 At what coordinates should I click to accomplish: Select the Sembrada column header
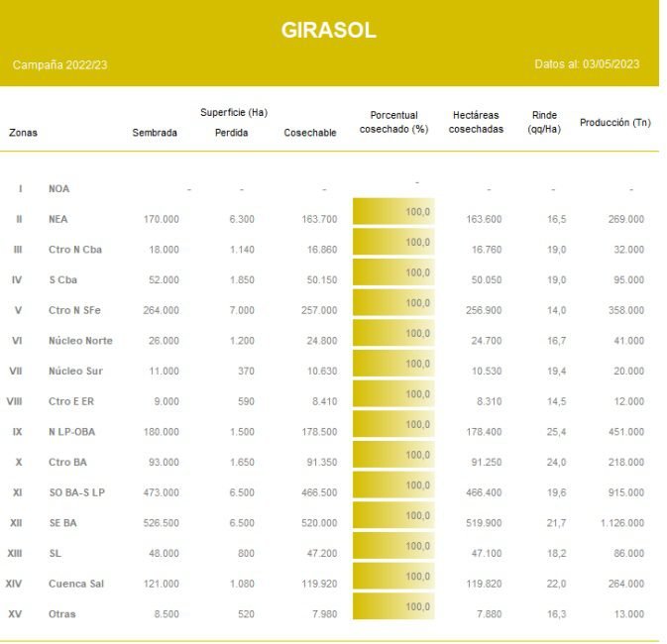(155, 133)
